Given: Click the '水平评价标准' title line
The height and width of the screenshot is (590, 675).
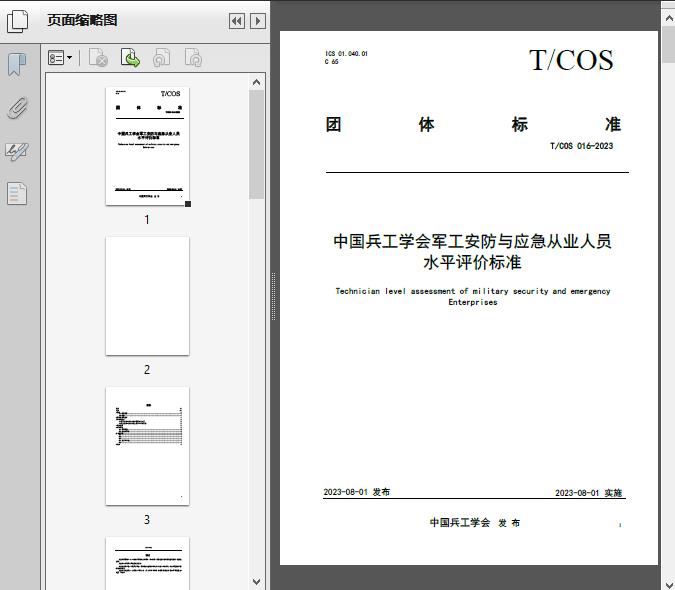Looking at the screenshot, I should coord(472,263).
